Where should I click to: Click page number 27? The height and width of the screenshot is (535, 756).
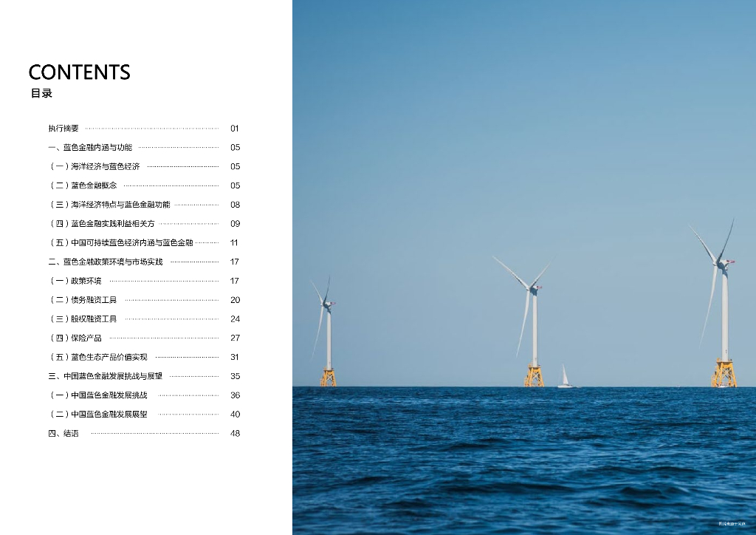235,338
